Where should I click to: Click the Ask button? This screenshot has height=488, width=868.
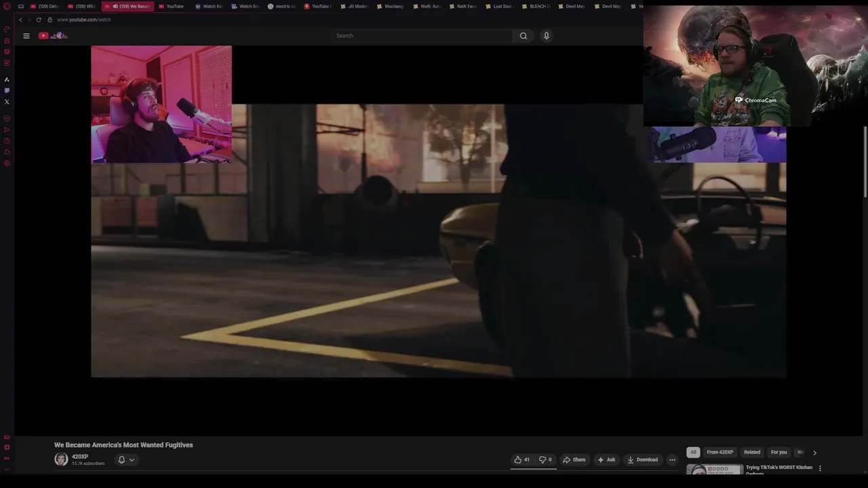[606, 460]
